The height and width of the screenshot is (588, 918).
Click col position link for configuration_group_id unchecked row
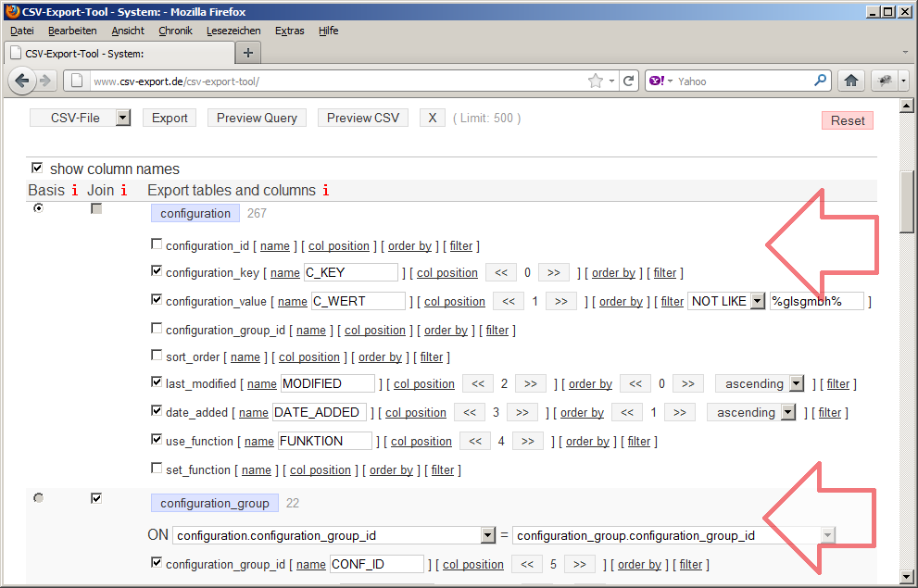375,330
